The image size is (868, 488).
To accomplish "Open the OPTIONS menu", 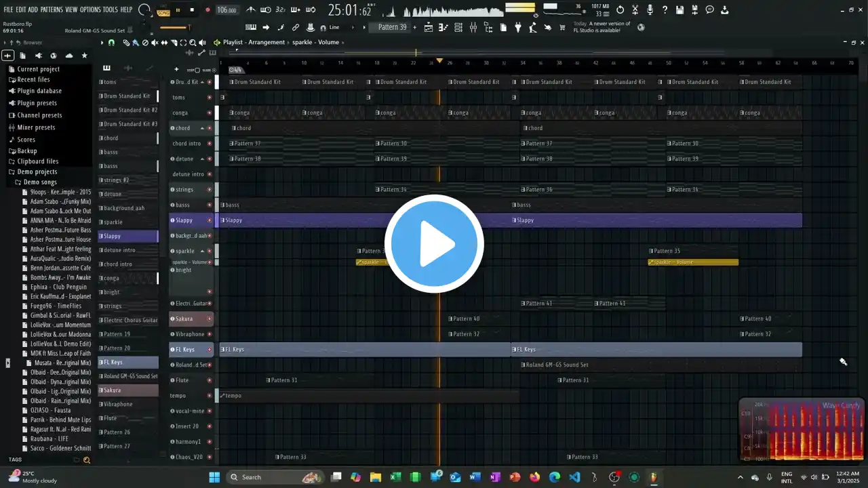I will click(x=90, y=10).
